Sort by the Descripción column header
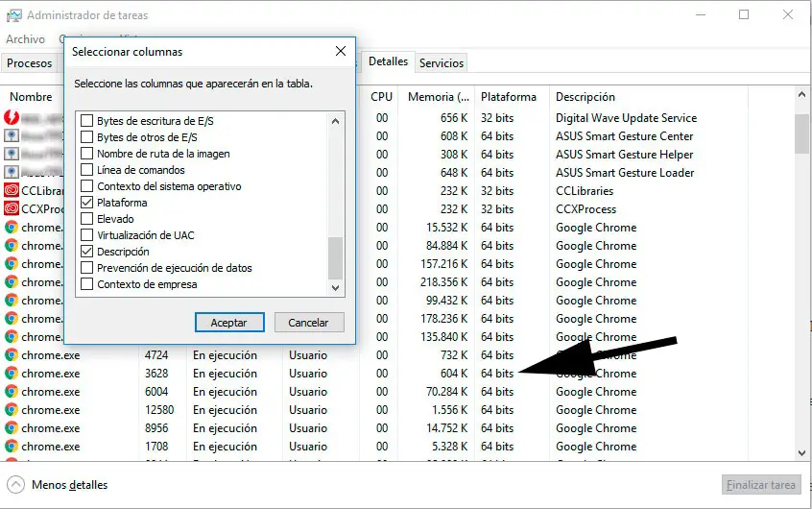The width and height of the screenshot is (812, 509). click(x=585, y=97)
